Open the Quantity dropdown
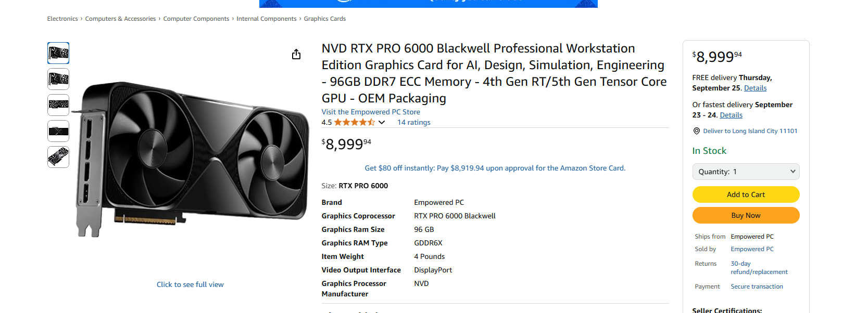Screen dimensions: 868x313 tap(746, 172)
